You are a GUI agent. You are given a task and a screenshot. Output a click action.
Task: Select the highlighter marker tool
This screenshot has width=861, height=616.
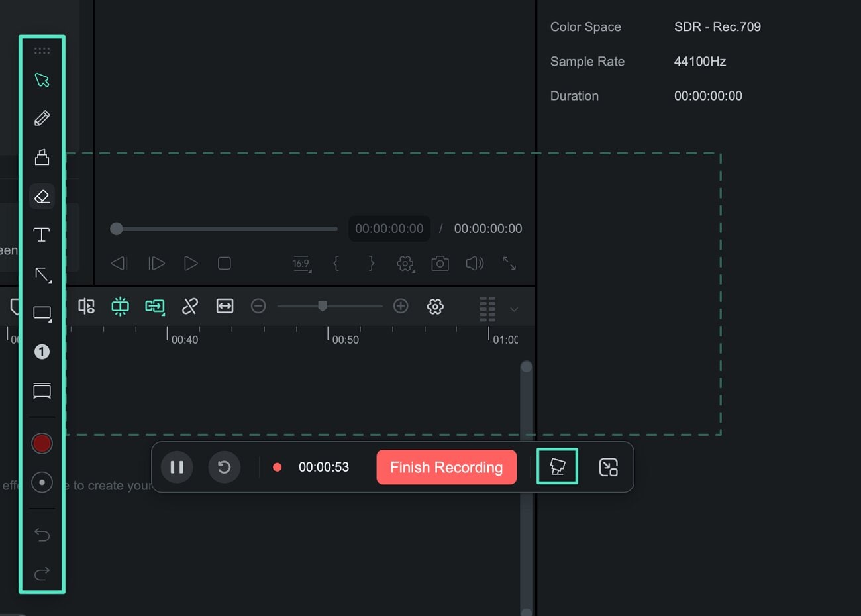point(42,157)
